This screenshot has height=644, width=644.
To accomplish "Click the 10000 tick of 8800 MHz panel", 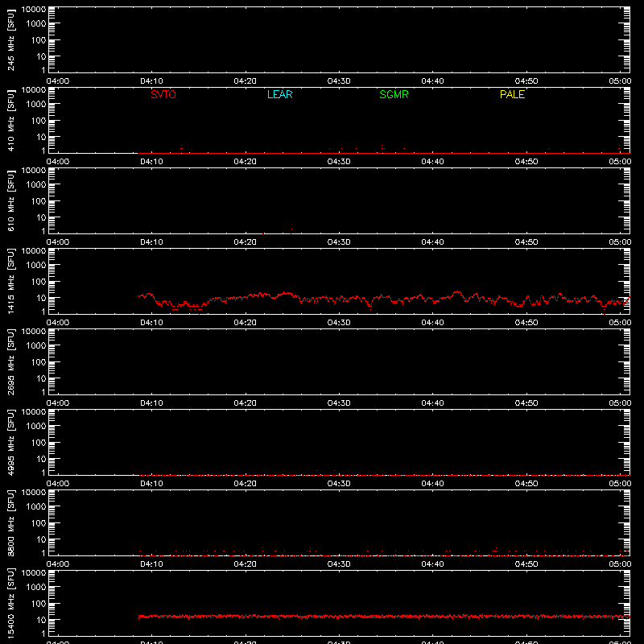I will point(34,492).
